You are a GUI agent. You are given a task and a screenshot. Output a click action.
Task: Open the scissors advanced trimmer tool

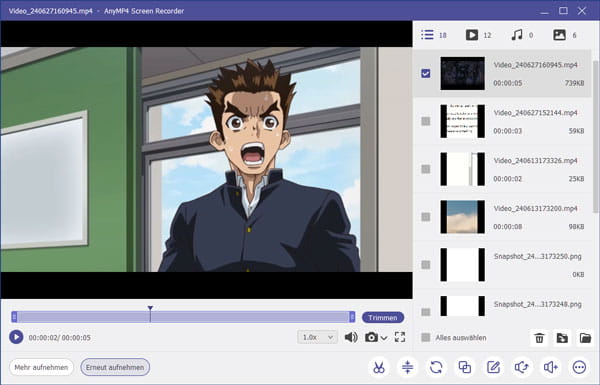pyautogui.click(x=379, y=367)
